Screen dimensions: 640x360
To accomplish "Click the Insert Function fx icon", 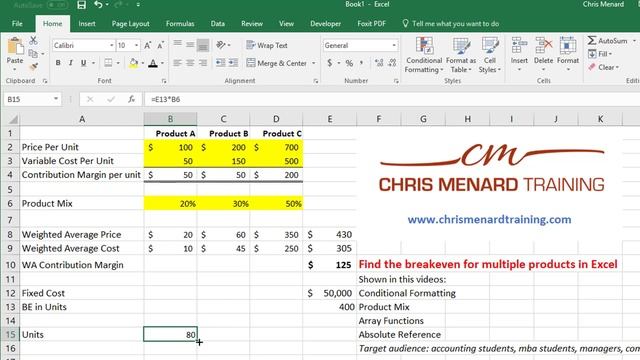I will point(131,99).
